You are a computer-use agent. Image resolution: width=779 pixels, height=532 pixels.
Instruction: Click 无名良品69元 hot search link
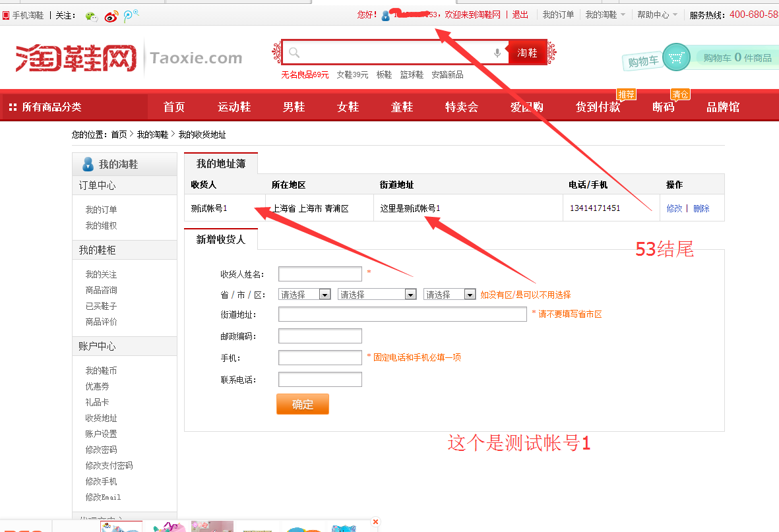305,74
